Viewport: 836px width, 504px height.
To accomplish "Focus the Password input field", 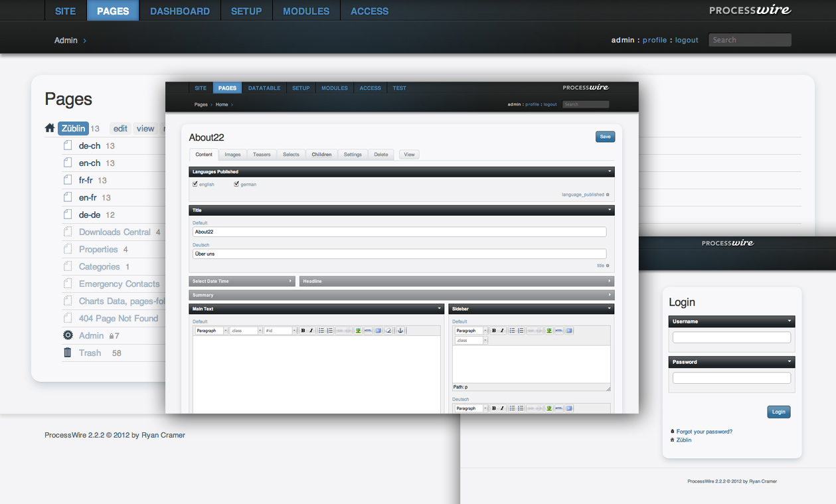I will click(732, 378).
